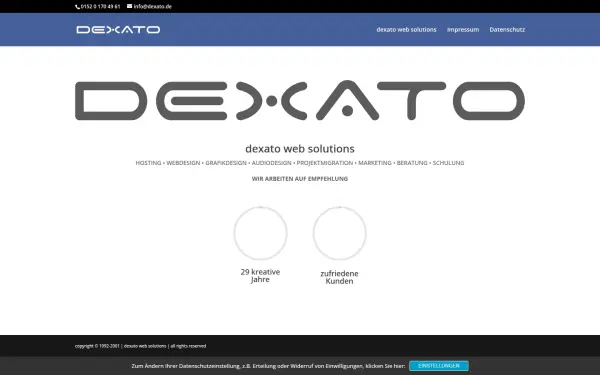Open the info@dexato.de email link
This screenshot has height=375, width=600.
click(x=153, y=7)
